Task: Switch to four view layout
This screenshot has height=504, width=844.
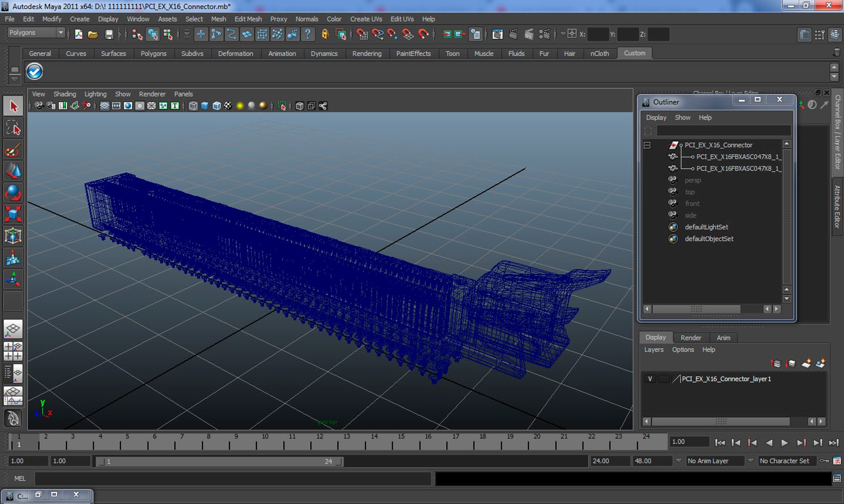Action: 13,351
